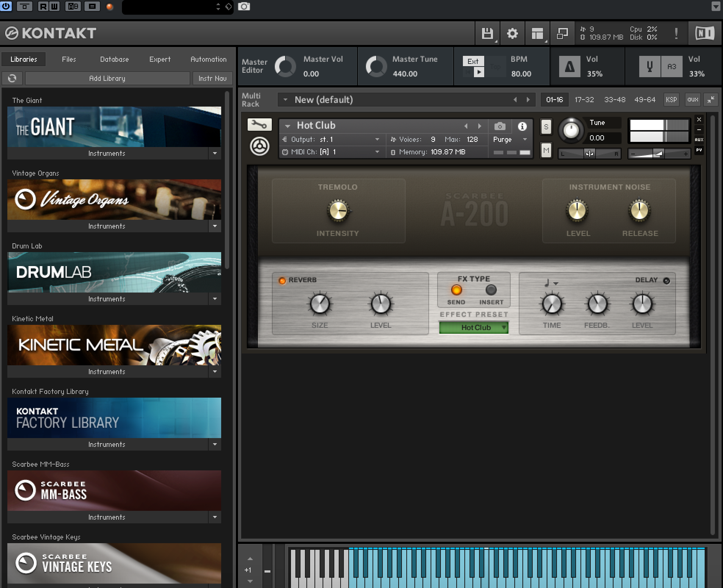
Task: Click the BPM 80.00 value field
Action: [x=521, y=74]
